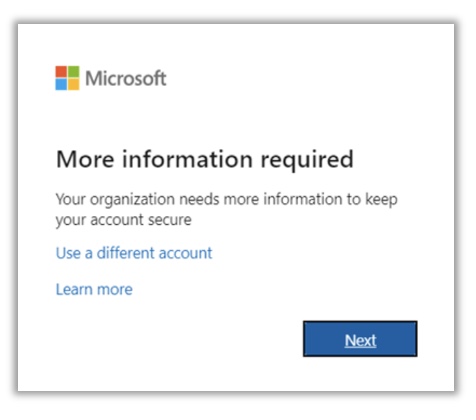Click the blue Next button

pyautogui.click(x=360, y=339)
